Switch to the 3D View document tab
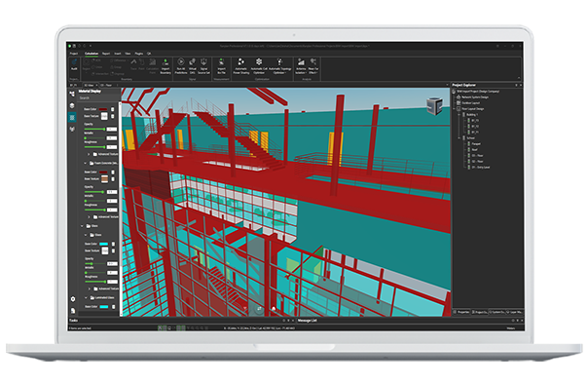 (90, 85)
